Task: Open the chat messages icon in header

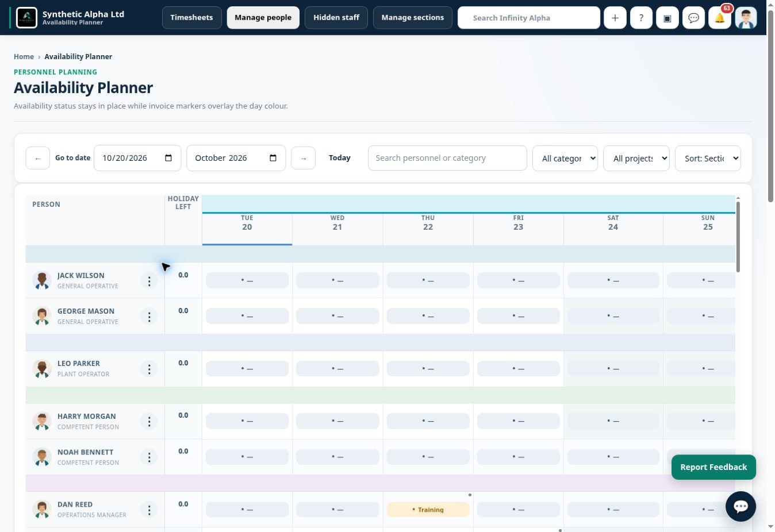Action: pyautogui.click(x=693, y=18)
